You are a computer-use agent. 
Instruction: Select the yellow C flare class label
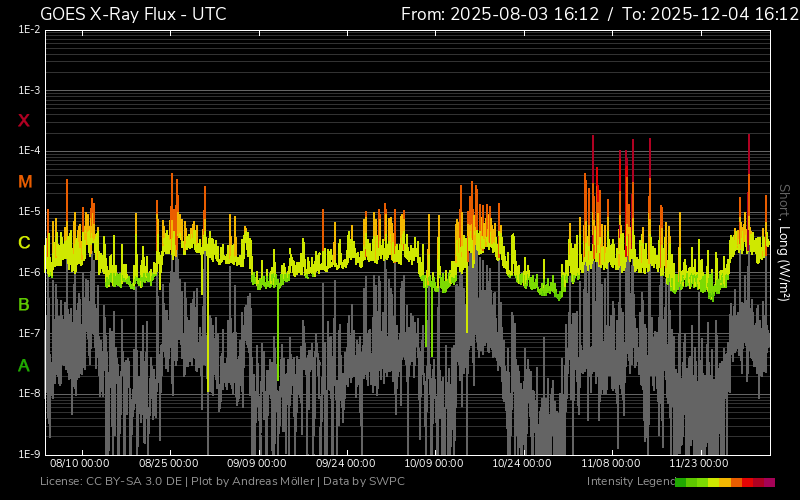(x=24, y=243)
